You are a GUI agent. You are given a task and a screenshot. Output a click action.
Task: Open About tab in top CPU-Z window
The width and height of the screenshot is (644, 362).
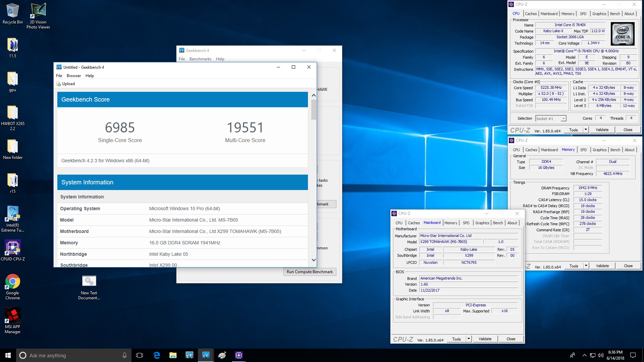coord(629,14)
